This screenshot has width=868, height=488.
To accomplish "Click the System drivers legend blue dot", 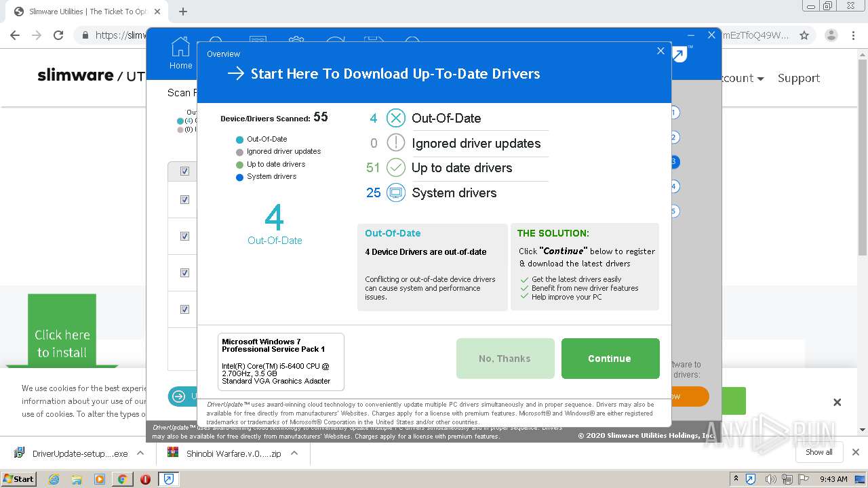I will [239, 178].
